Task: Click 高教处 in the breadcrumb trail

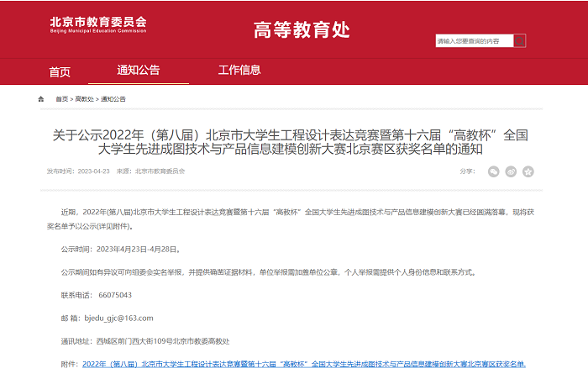Action: click(x=85, y=99)
